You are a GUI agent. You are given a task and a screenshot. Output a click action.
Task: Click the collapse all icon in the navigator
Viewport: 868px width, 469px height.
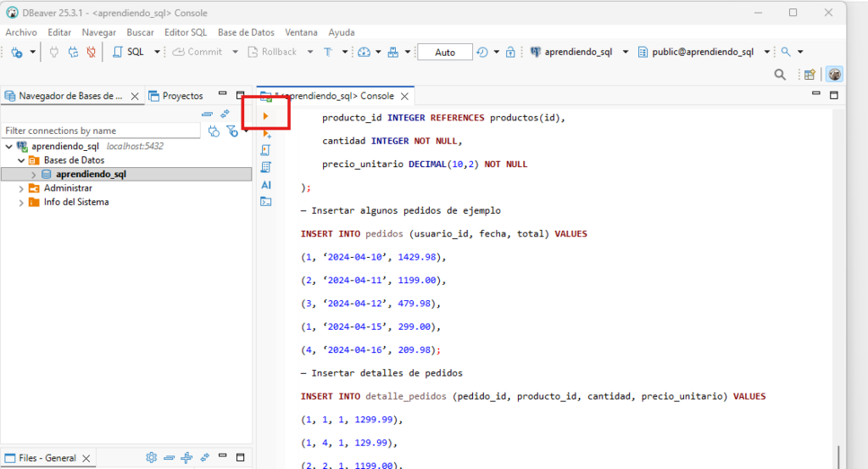coord(207,114)
